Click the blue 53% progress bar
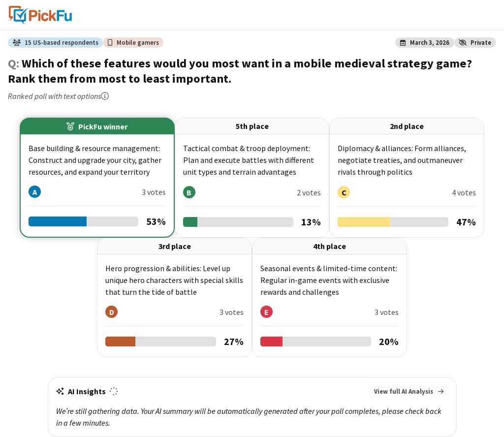Image resolution: width=504 pixels, height=437 pixels. tap(83, 221)
